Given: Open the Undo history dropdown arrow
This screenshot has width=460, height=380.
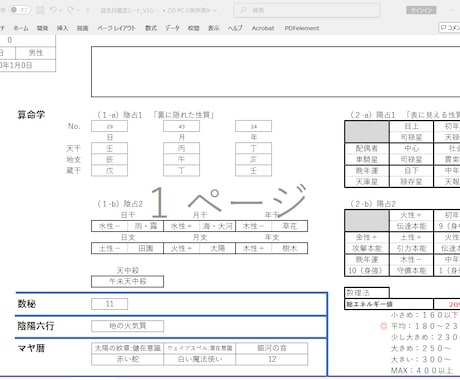Looking at the screenshot, I should click(x=60, y=11).
